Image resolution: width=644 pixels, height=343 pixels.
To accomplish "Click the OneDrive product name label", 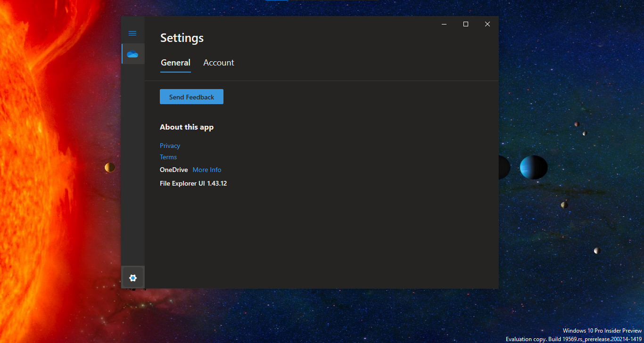I will pyautogui.click(x=173, y=170).
